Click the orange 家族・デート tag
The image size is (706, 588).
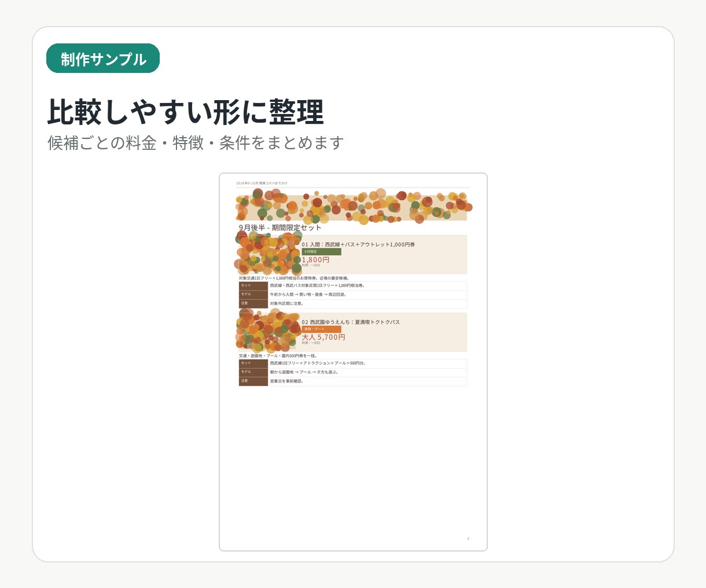(321, 329)
